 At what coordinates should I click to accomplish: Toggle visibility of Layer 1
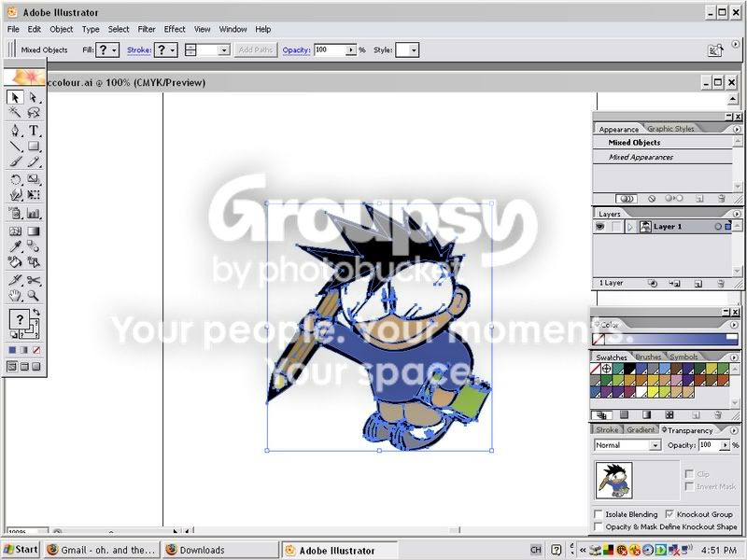click(x=599, y=227)
